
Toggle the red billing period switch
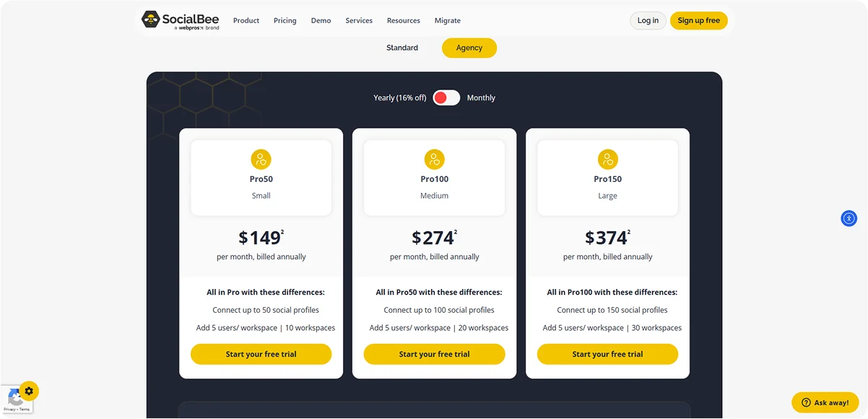446,98
